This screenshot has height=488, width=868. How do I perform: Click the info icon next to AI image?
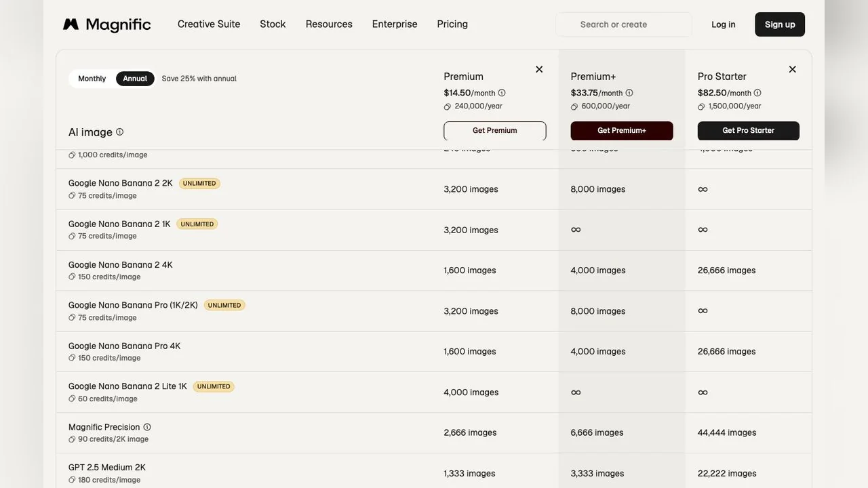point(120,132)
